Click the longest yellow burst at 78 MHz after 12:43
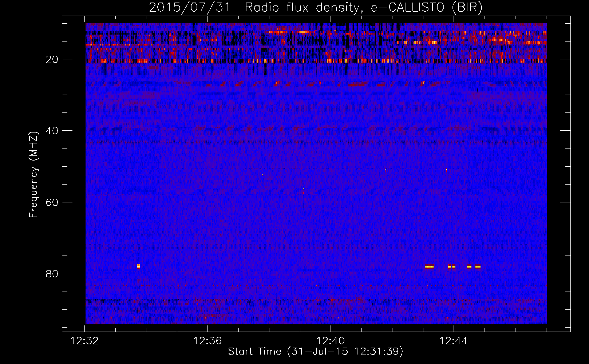The image size is (589, 364). pyautogui.click(x=430, y=266)
